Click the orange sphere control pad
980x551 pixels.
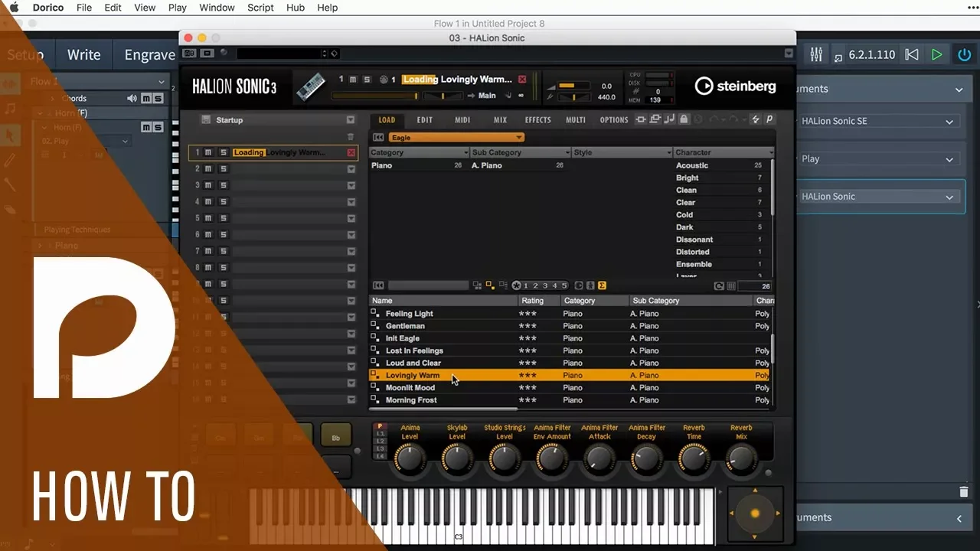(x=755, y=514)
